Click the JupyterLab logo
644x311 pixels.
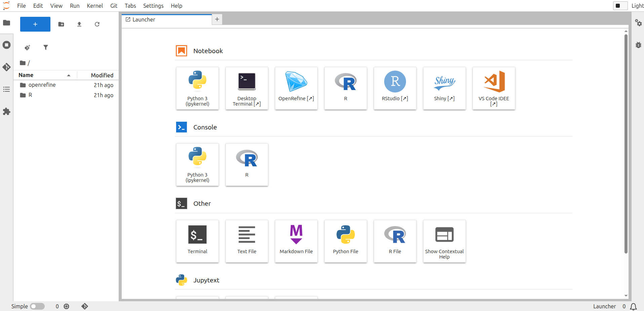click(6, 6)
